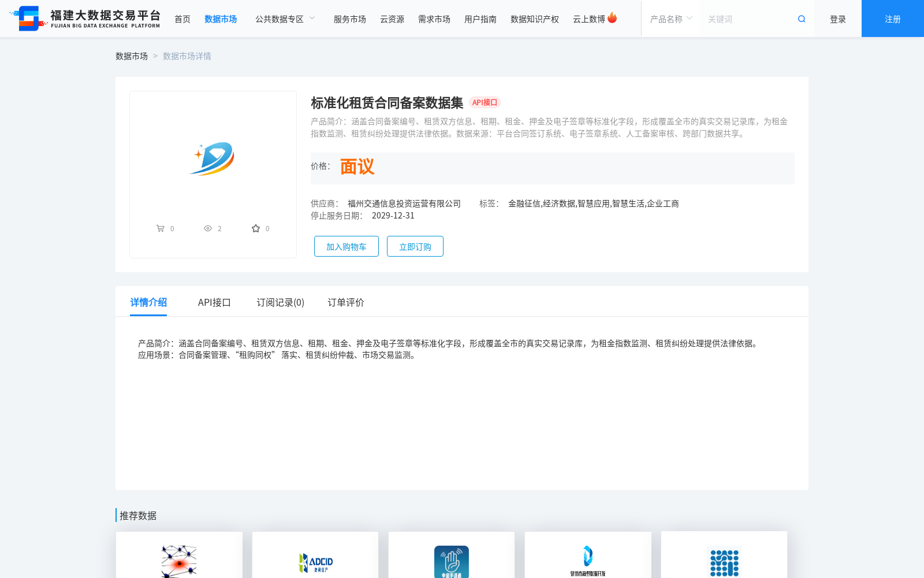Open the recommended card with hand gesture icon
924x578 pixels.
click(452, 555)
